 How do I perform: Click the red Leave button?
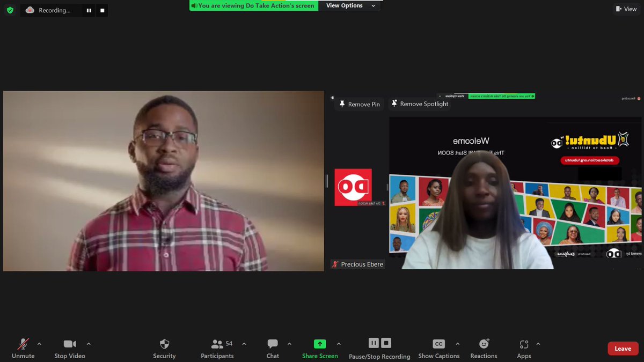pyautogui.click(x=623, y=349)
